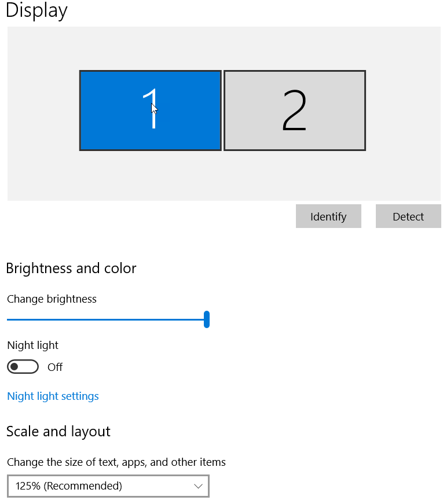This screenshot has height=504, width=443.
Task: Click the brightness slider handle
Action: pyautogui.click(x=206, y=319)
